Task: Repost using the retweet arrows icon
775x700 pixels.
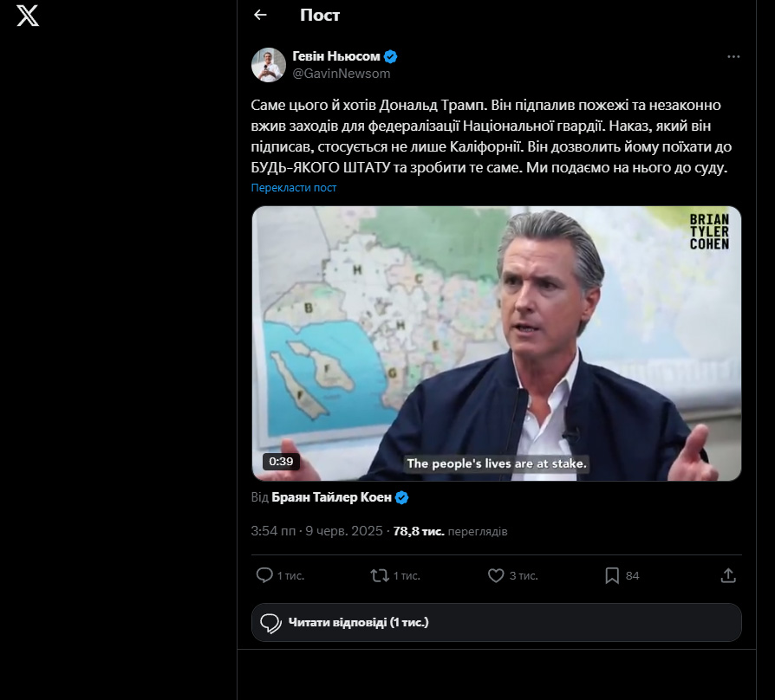Action: pyautogui.click(x=379, y=575)
